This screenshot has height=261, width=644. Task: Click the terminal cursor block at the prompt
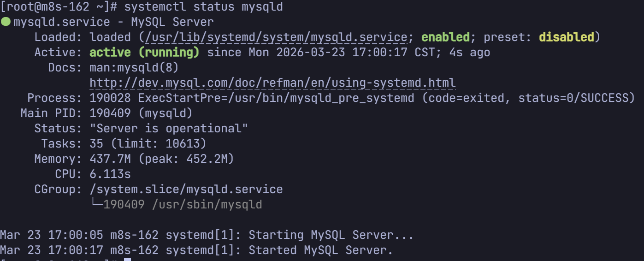[128, 259]
